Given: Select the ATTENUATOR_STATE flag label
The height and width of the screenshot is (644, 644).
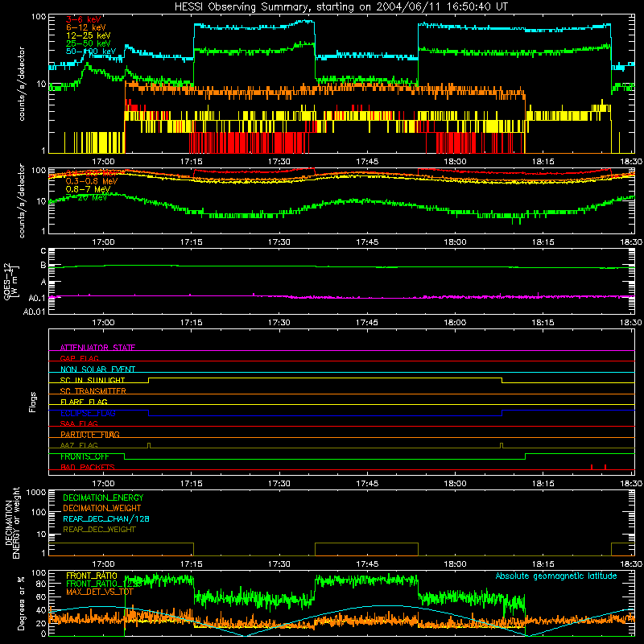Looking at the screenshot, I should (97, 348).
